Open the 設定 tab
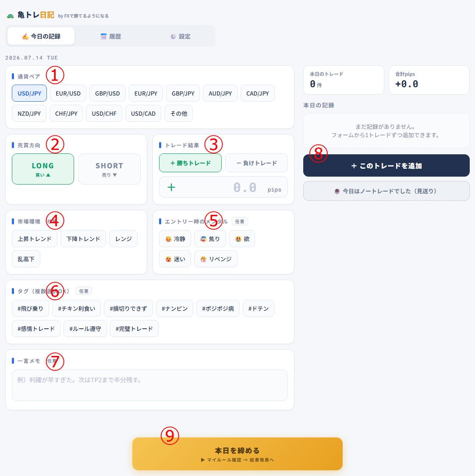475x476 pixels. click(x=180, y=36)
